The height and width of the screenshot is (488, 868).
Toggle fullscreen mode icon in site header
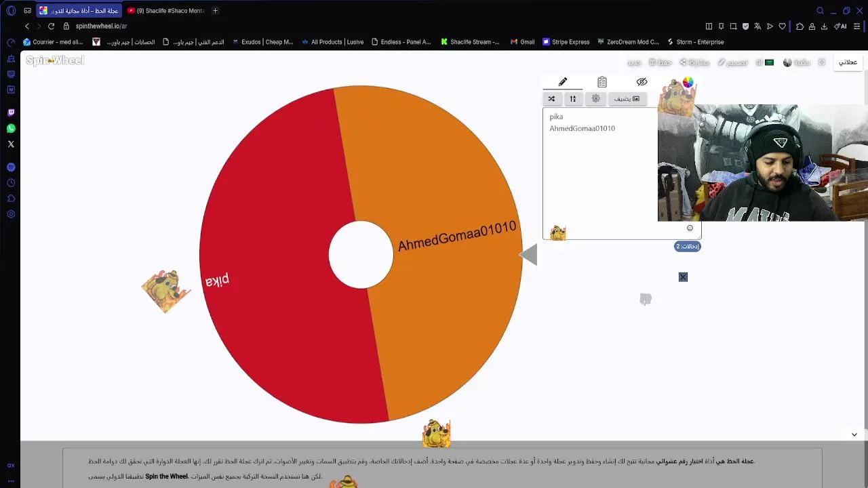coord(821,62)
